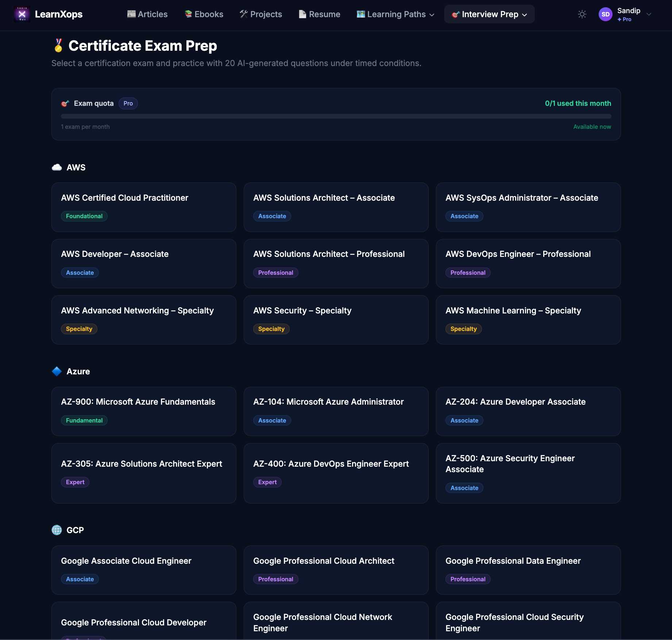Open AWS Advanced Networking – Specialty exam

click(x=144, y=320)
